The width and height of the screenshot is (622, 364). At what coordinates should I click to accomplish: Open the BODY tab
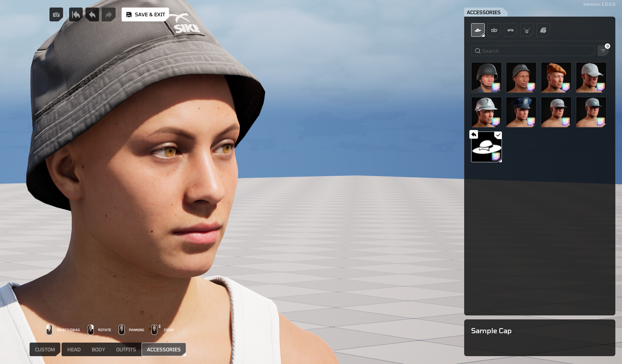[x=98, y=350]
